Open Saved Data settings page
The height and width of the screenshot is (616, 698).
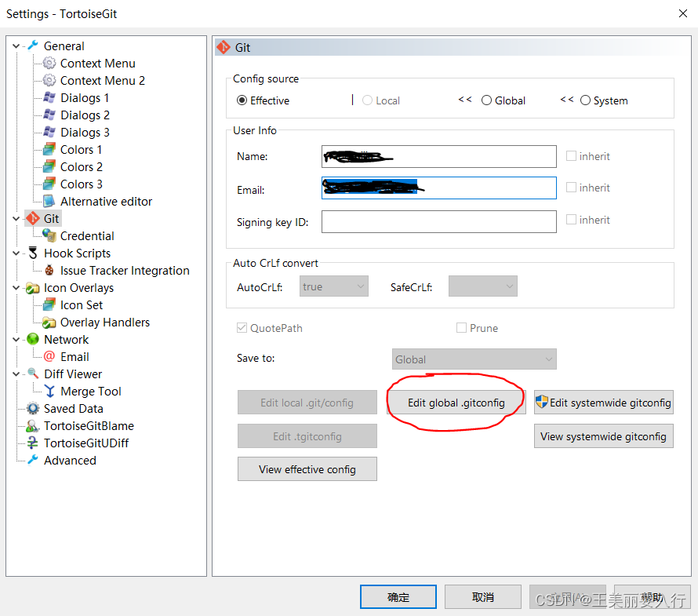[x=74, y=408]
